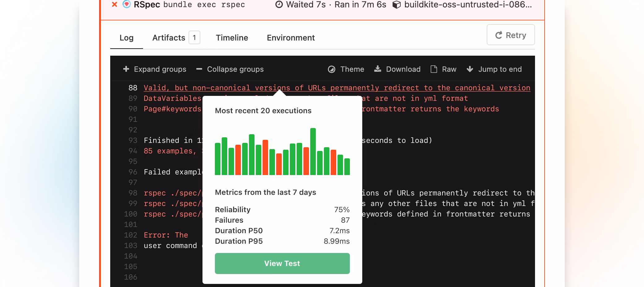Click the 'buildkite-oss-untrusted-i-086…' agent name
Viewport: 644px width, 287px height.
click(x=468, y=5)
